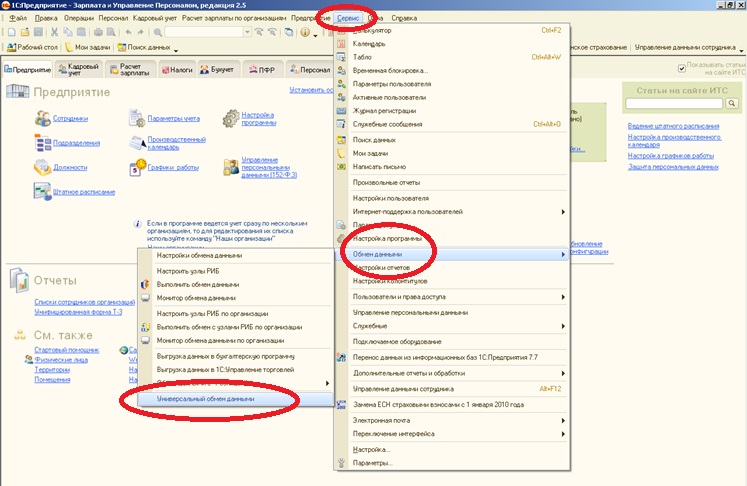Viewport: 747px width, 486px height.
Task: Select the Обмен данными menu entry
Action: 452,254
